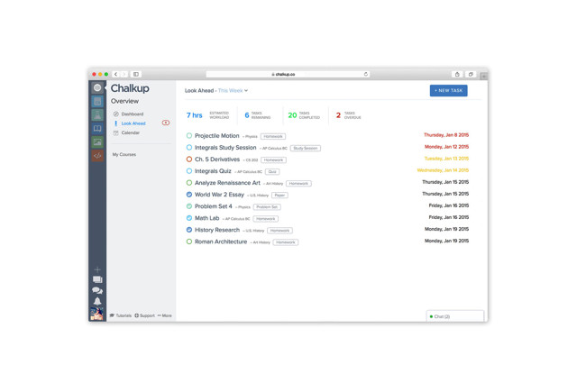Viewport: 577px width, 392px height.
Task: Expand the This Week dropdown chevron
Action: (x=246, y=90)
